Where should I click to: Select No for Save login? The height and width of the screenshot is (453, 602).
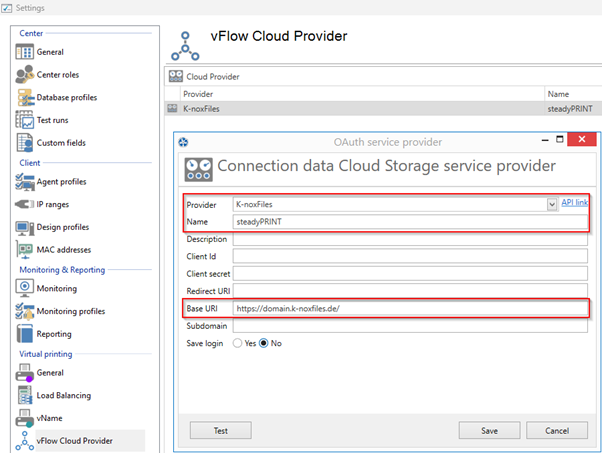[265, 343]
